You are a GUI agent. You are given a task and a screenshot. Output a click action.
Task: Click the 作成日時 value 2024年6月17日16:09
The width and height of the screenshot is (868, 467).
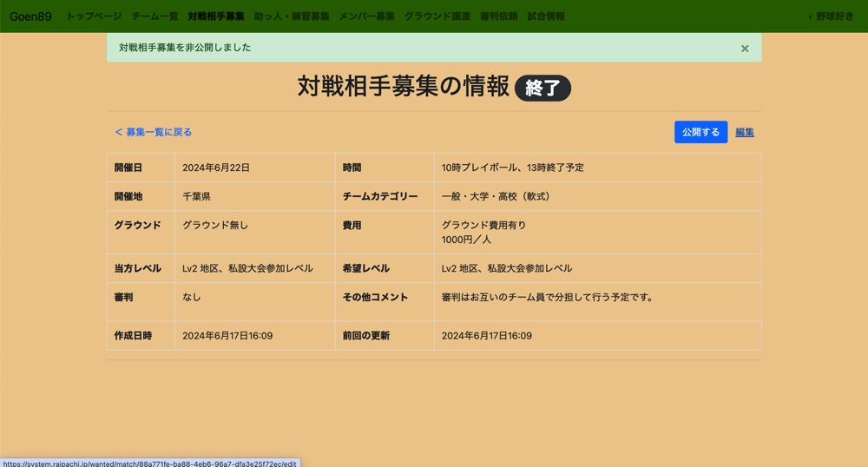(x=227, y=336)
